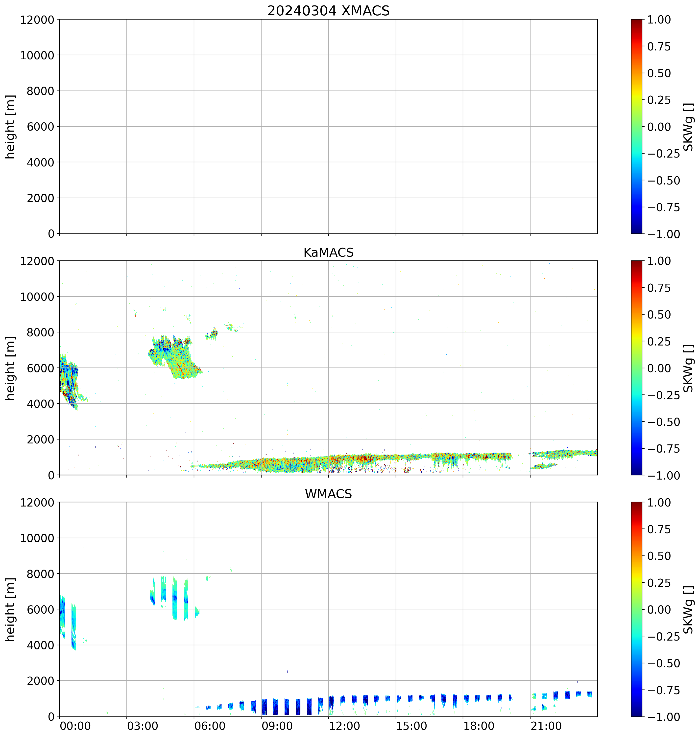Click the WMACS panel colorbar
Image resolution: width=700 pixels, height=737 pixels.
pyautogui.click(x=637, y=609)
